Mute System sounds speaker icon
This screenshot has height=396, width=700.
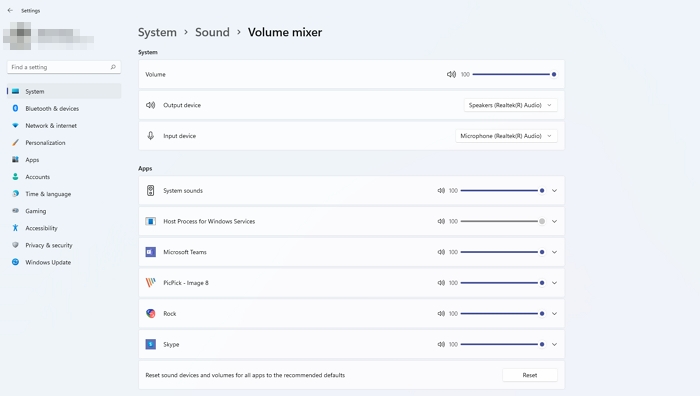click(x=441, y=191)
